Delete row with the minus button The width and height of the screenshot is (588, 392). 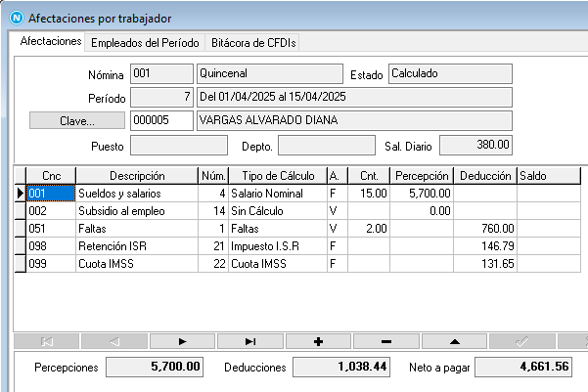(386, 341)
